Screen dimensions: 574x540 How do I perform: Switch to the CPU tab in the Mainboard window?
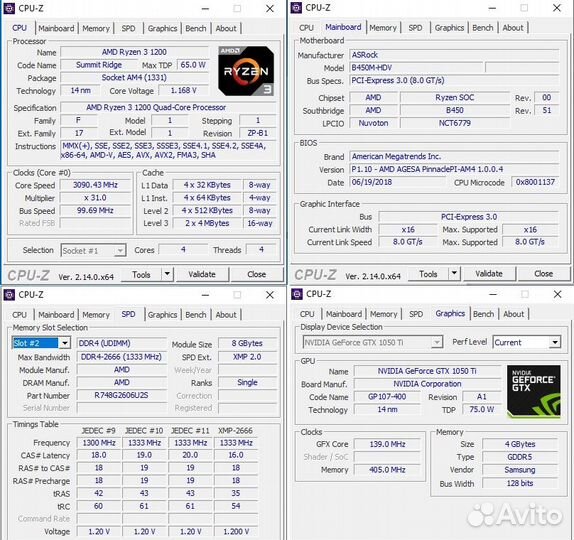pyautogui.click(x=306, y=28)
